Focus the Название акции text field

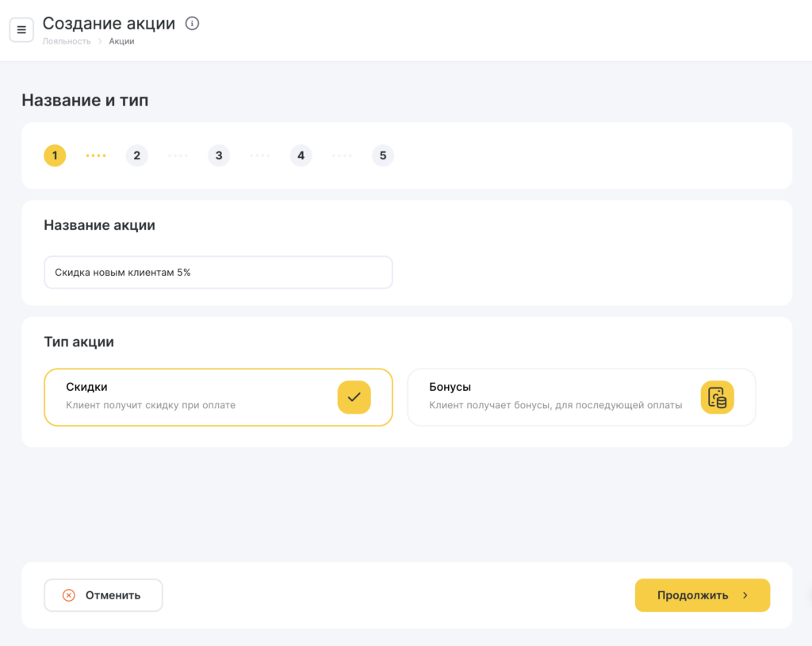(218, 272)
